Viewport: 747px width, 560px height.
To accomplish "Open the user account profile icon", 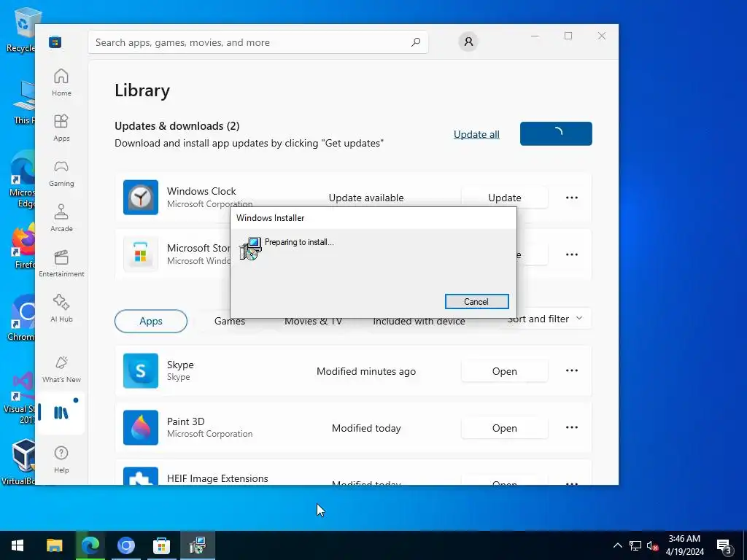I will tap(468, 42).
